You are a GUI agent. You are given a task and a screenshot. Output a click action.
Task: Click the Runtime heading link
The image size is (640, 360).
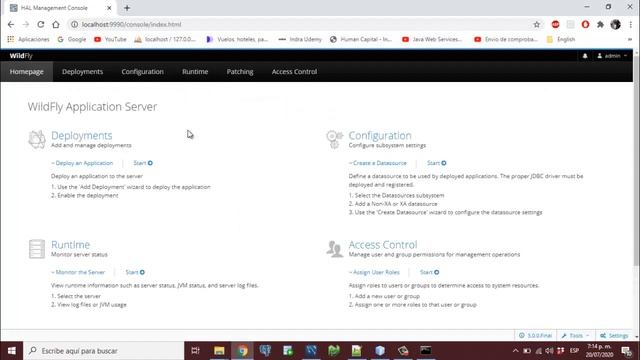pos(70,244)
